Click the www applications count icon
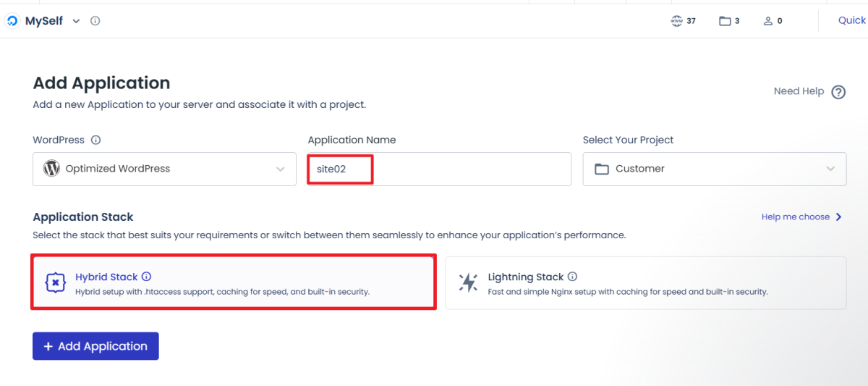This screenshot has width=868, height=386. [x=677, y=21]
